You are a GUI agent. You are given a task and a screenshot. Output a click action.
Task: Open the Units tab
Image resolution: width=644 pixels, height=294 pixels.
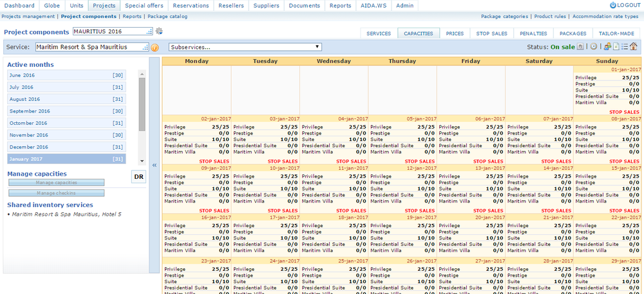(x=77, y=6)
